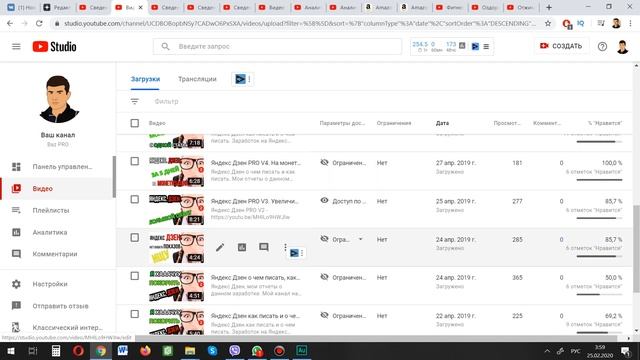This screenshot has width=640, height=360.
Task: Open a new browser tab
Action: tap(549, 7)
